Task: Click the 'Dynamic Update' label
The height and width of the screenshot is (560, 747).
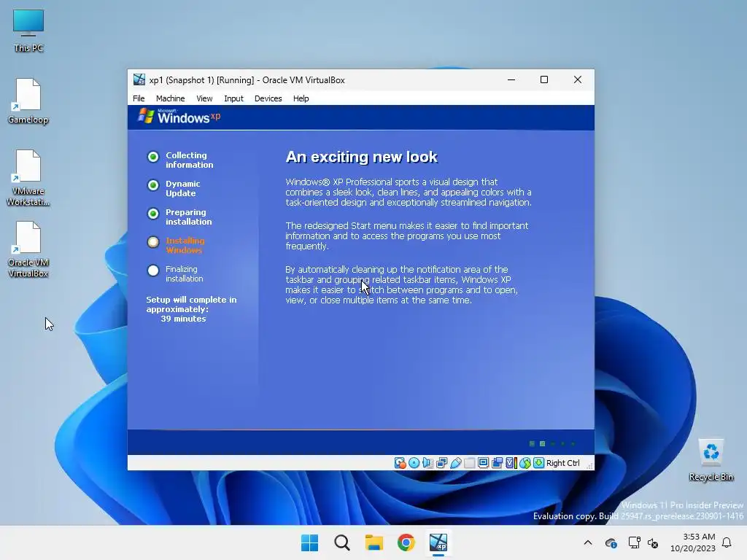Action: pyautogui.click(x=182, y=189)
